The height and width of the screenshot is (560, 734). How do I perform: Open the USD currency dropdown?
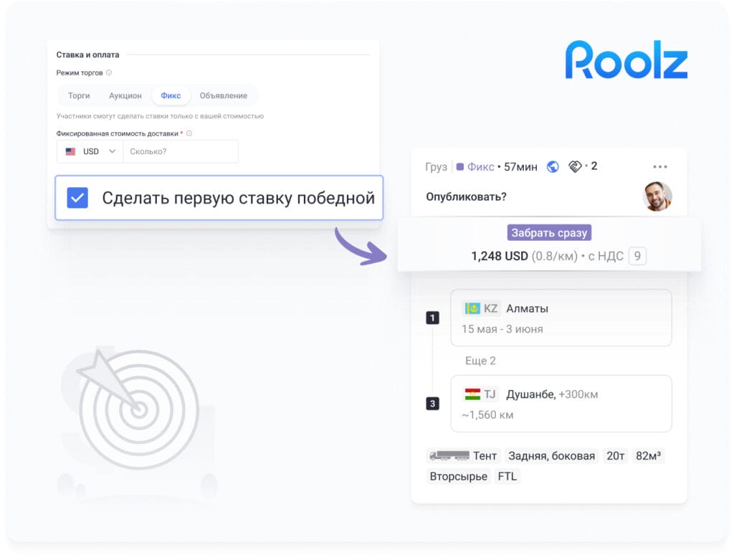click(89, 151)
